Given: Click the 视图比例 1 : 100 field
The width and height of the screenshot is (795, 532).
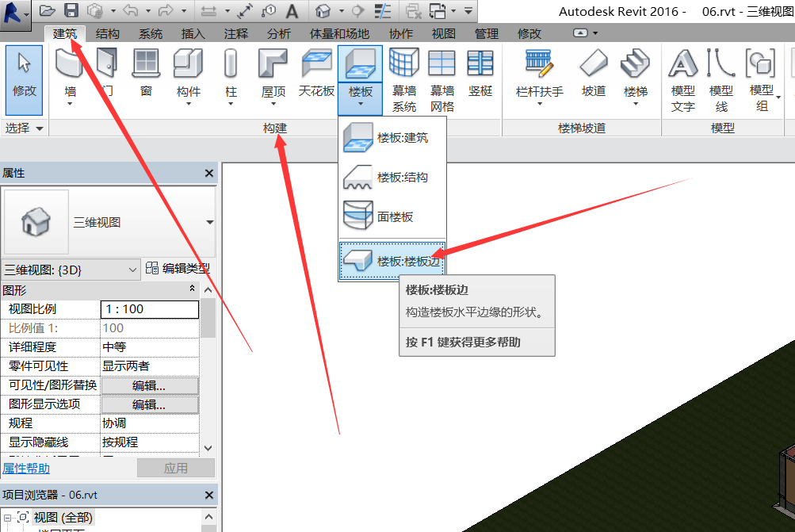Looking at the screenshot, I should tap(149, 309).
